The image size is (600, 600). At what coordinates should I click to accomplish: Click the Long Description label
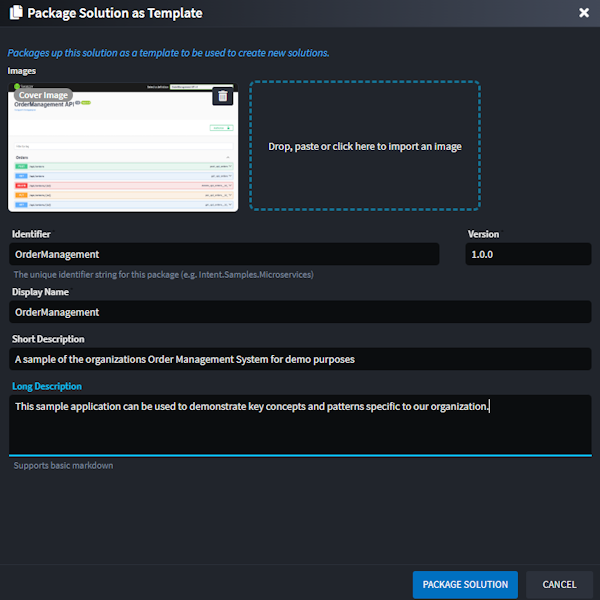46,386
